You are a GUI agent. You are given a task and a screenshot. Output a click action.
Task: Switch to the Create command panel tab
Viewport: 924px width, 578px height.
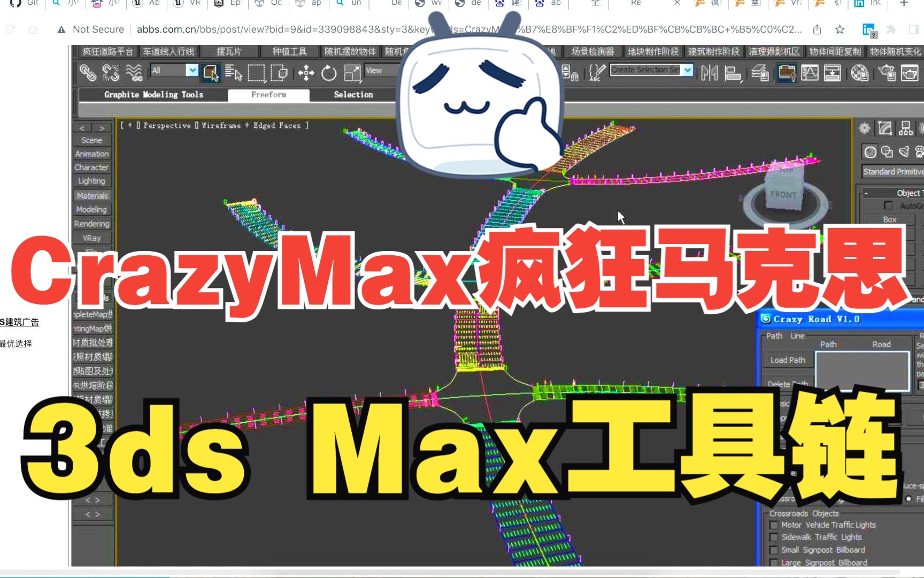pyautogui.click(x=864, y=128)
